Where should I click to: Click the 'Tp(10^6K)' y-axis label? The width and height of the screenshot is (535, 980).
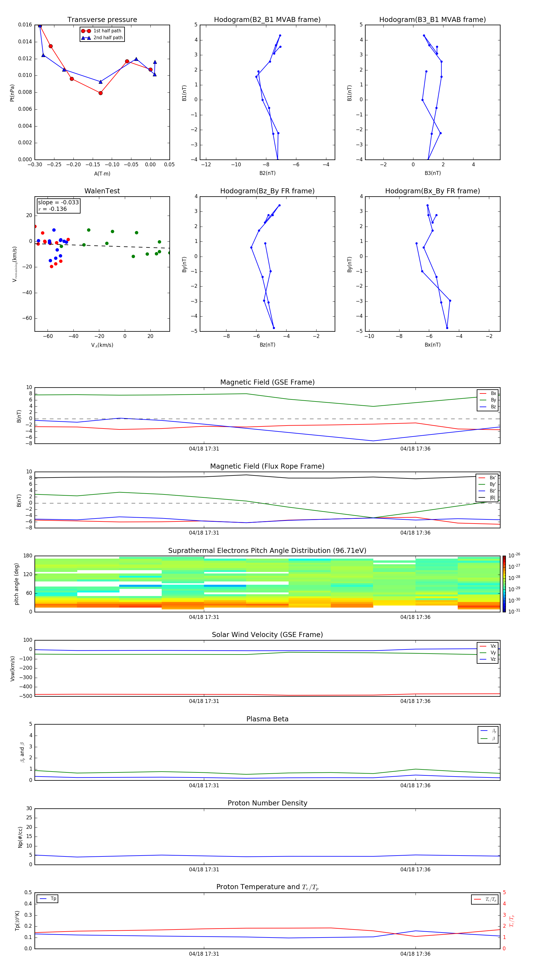pyautogui.click(x=17, y=921)
